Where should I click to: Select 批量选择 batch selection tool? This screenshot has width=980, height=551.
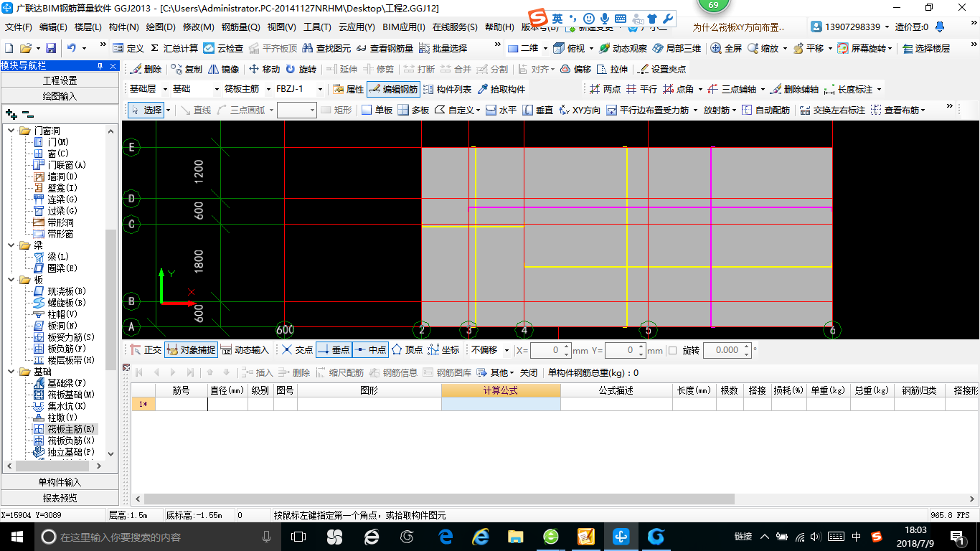click(443, 48)
